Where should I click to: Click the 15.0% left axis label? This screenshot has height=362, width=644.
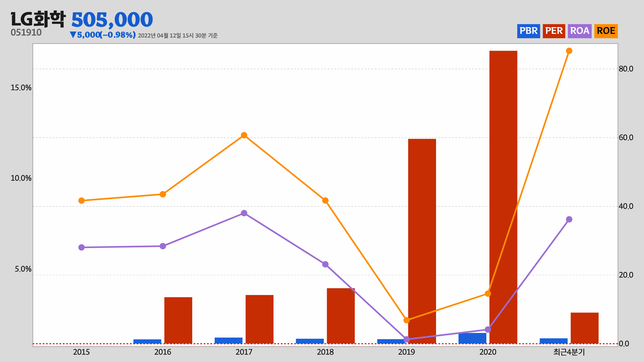coord(21,88)
